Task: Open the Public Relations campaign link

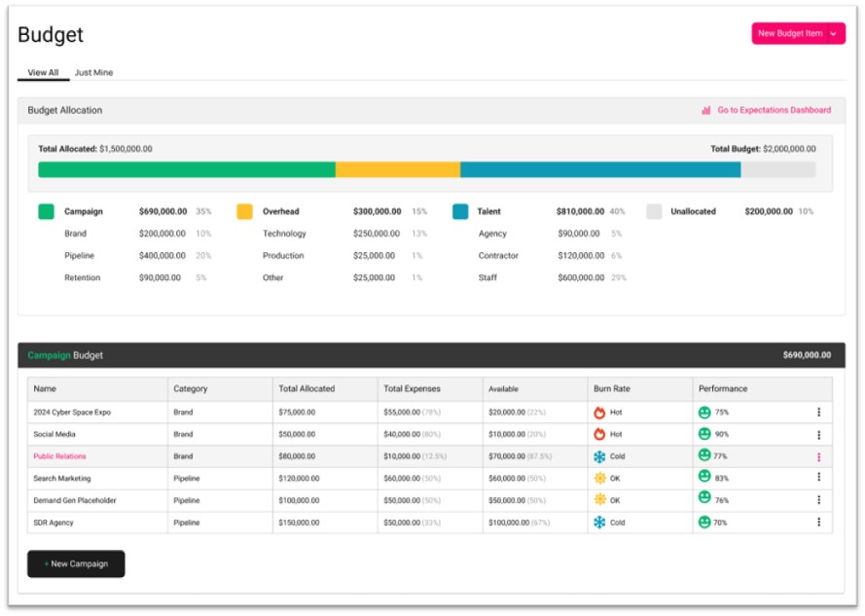Action: pyautogui.click(x=59, y=456)
